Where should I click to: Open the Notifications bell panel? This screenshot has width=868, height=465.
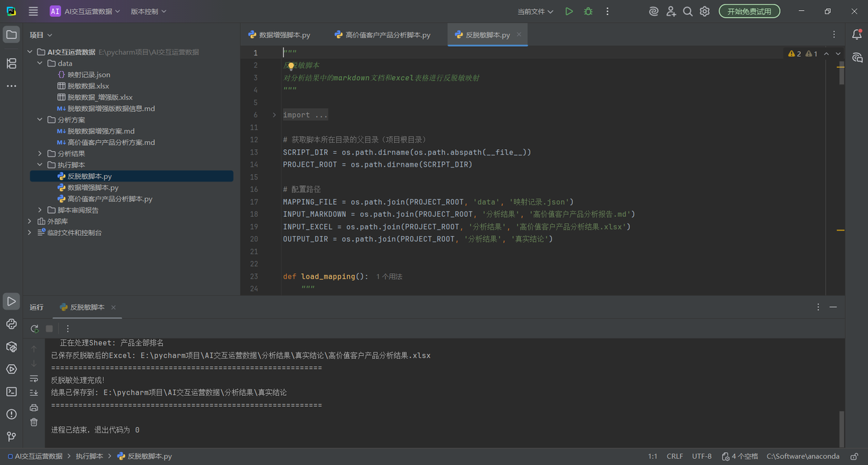tap(857, 35)
